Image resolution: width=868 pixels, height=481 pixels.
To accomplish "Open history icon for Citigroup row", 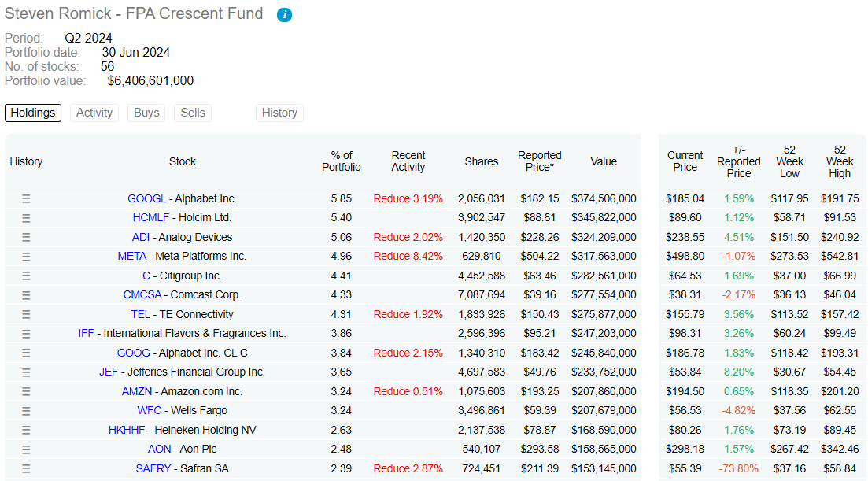I will coord(26,276).
